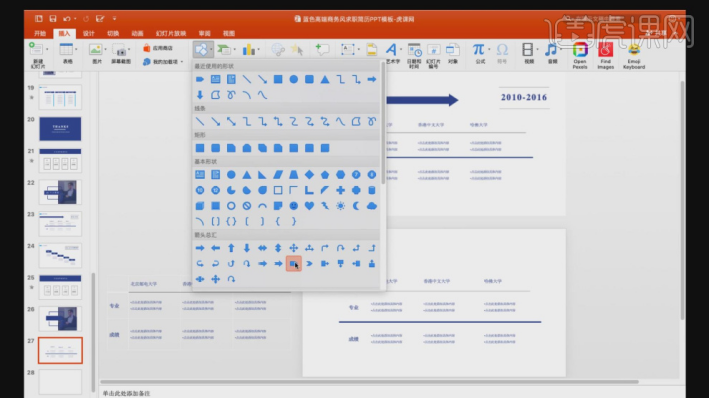Select the up arrow in block arrows
This screenshot has height=398, width=709.
(231, 248)
